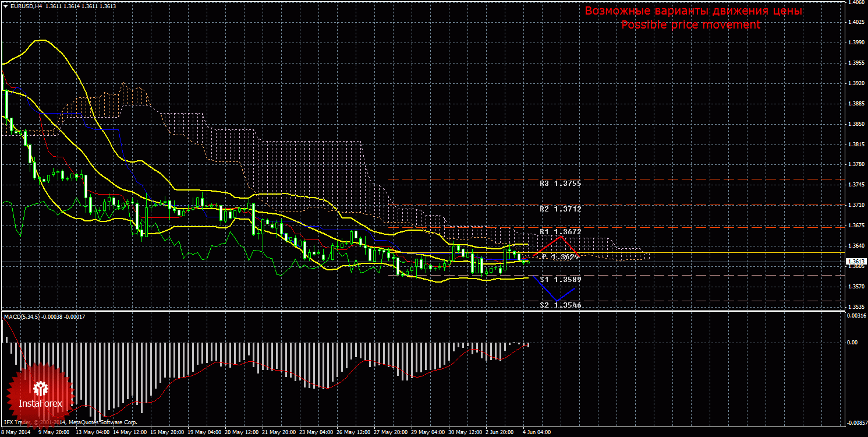This screenshot has height=437, width=868.
Task: Select the 4 Jun 04:00 time marker
Action: click(536, 433)
